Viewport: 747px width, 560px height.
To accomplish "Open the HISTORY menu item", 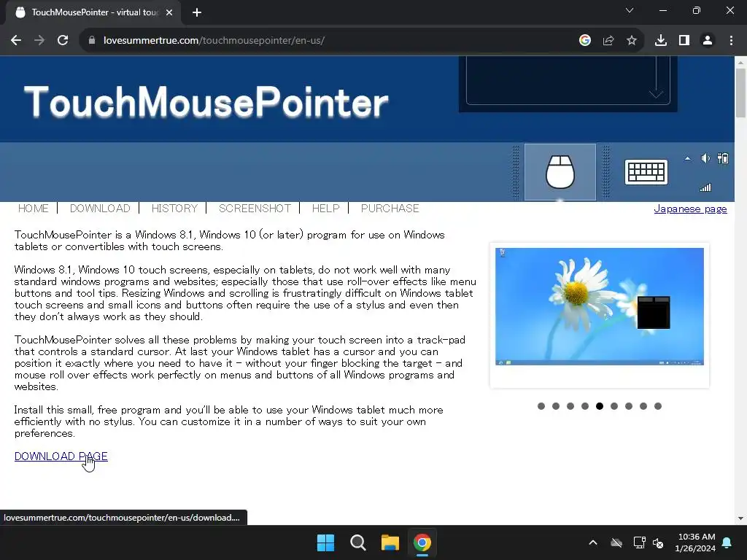I will coord(174,209).
